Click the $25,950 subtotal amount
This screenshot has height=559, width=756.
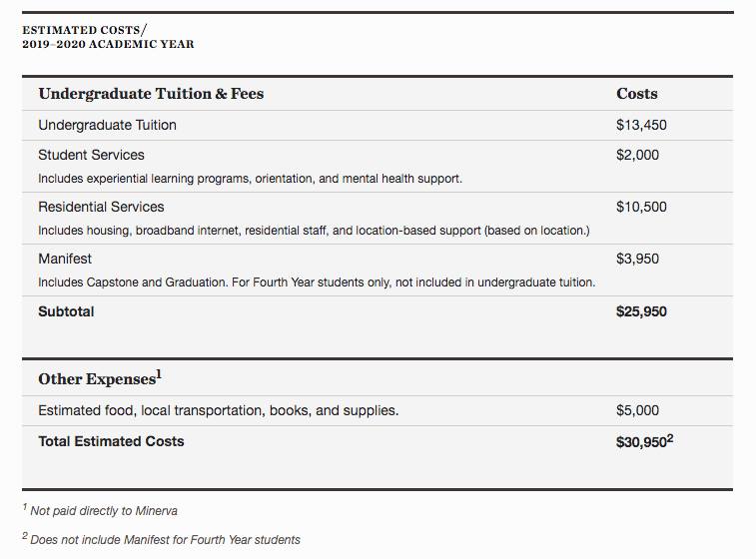click(x=641, y=311)
